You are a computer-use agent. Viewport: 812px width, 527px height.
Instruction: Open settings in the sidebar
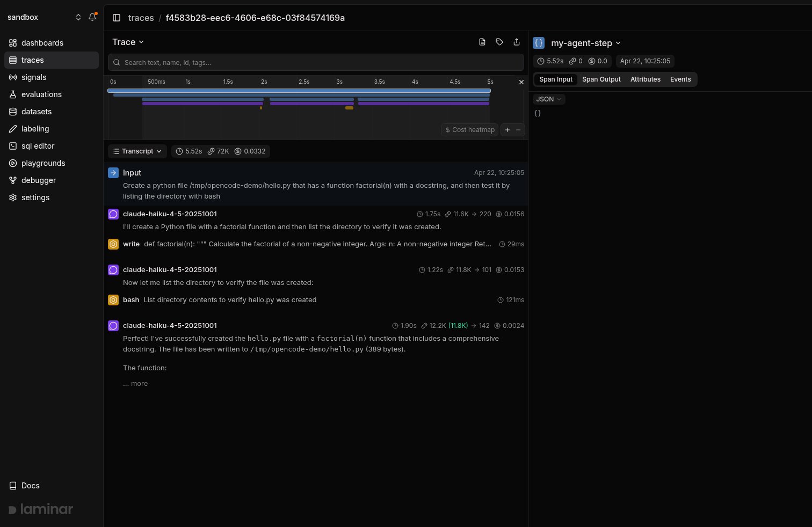click(x=52, y=197)
